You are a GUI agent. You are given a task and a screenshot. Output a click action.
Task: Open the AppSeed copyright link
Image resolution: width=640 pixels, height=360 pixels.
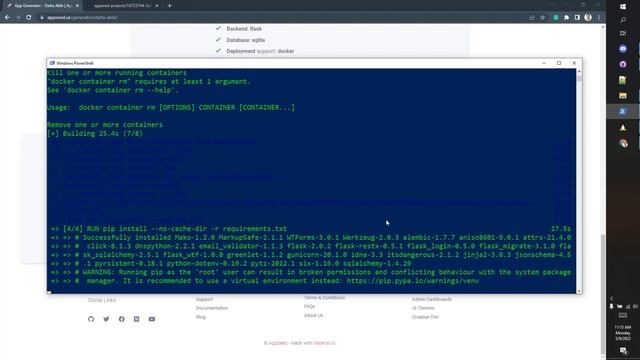click(x=278, y=343)
